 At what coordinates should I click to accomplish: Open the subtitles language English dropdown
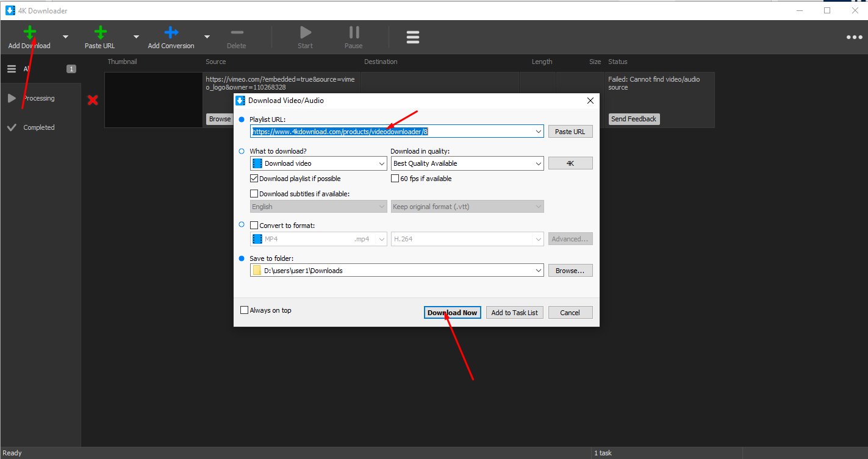(382, 207)
